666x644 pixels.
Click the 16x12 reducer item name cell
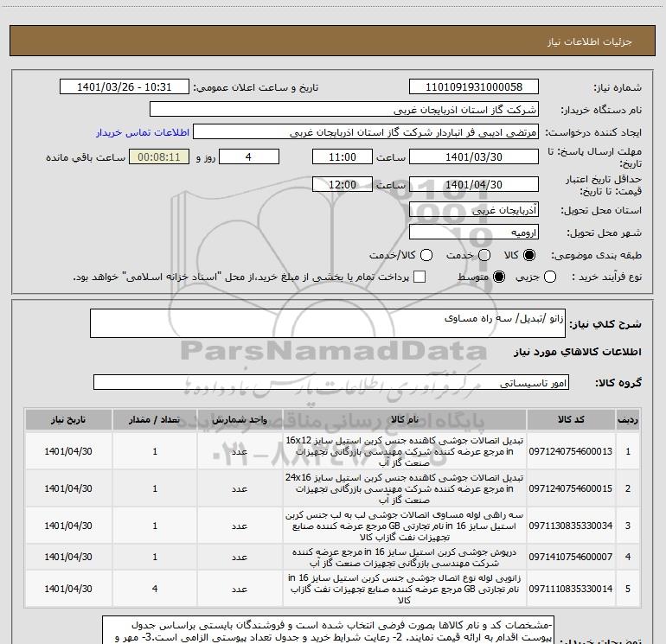click(x=405, y=451)
